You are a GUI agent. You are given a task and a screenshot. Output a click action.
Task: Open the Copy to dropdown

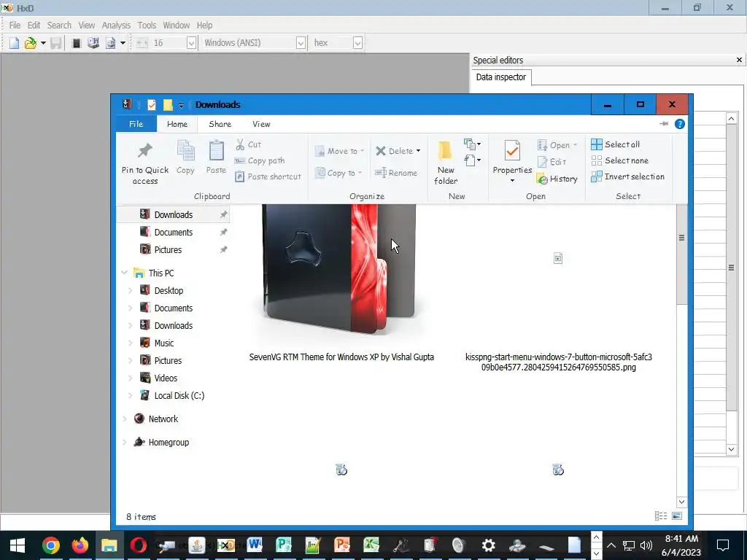[338, 173]
